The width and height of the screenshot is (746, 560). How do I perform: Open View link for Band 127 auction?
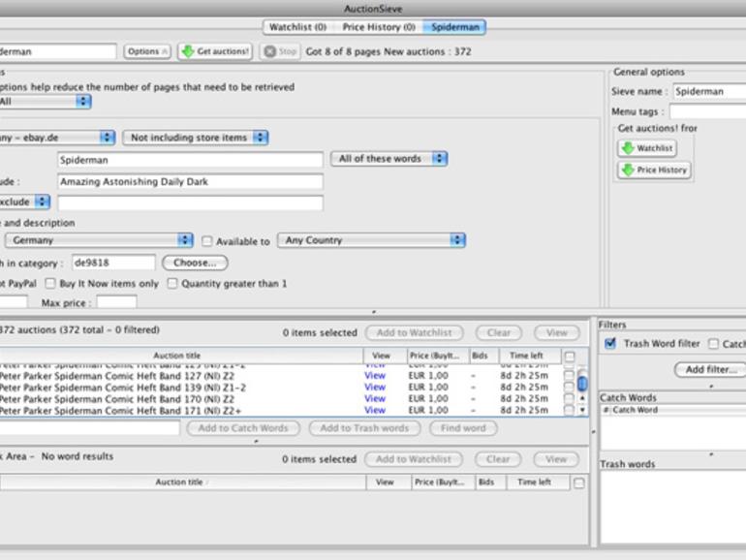375,376
